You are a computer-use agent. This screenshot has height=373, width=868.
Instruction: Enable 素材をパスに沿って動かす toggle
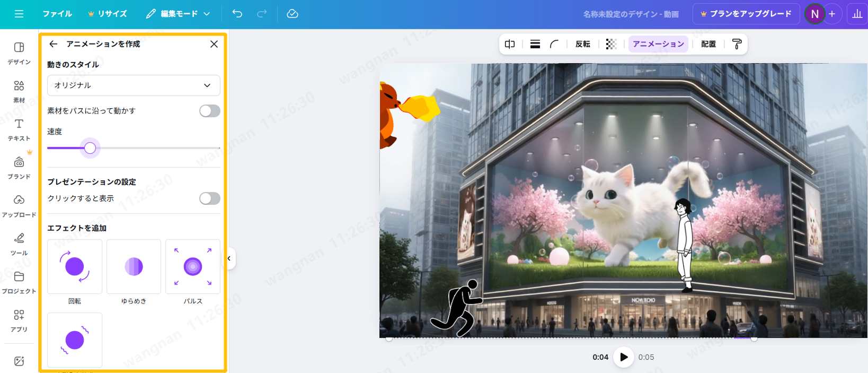tap(209, 111)
